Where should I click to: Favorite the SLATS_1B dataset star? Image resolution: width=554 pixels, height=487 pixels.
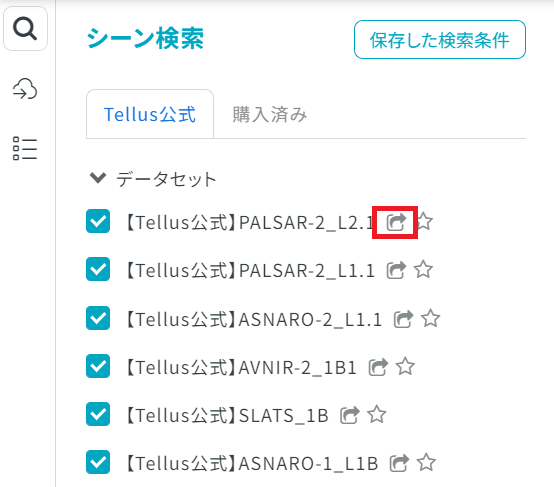(x=377, y=414)
